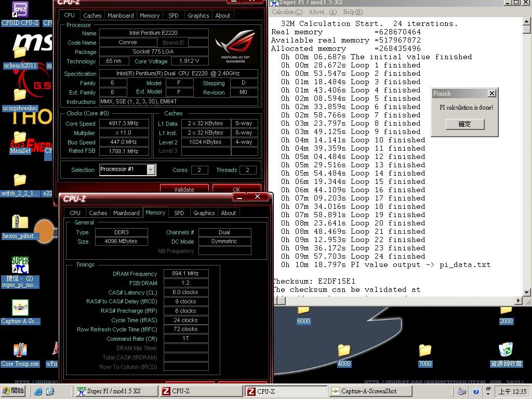
Task: Click the Intel Pentium E2220 name field
Action: 153,33
